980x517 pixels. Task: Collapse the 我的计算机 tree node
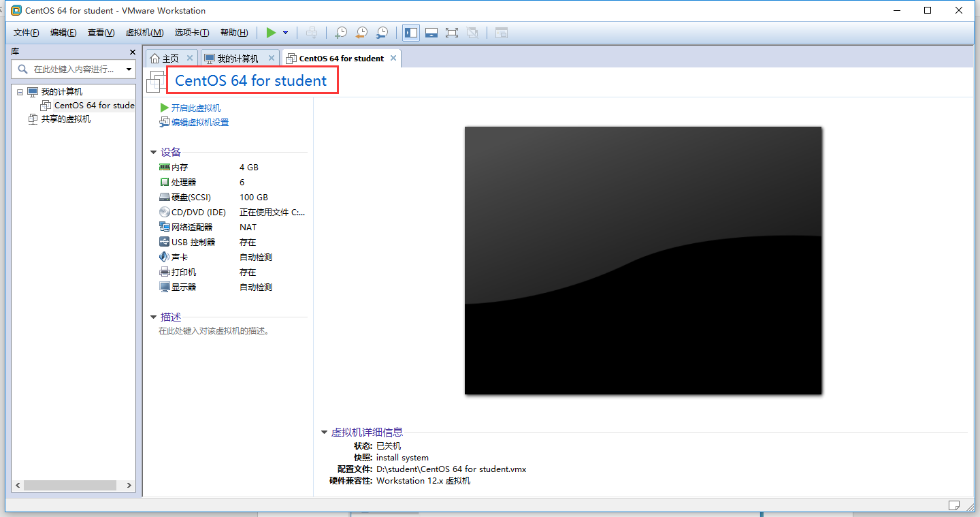click(x=20, y=92)
